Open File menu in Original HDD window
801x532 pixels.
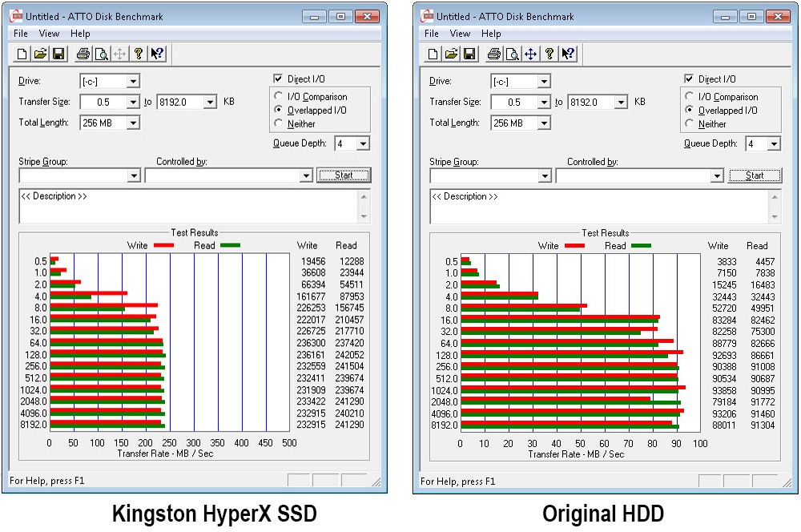click(x=431, y=34)
